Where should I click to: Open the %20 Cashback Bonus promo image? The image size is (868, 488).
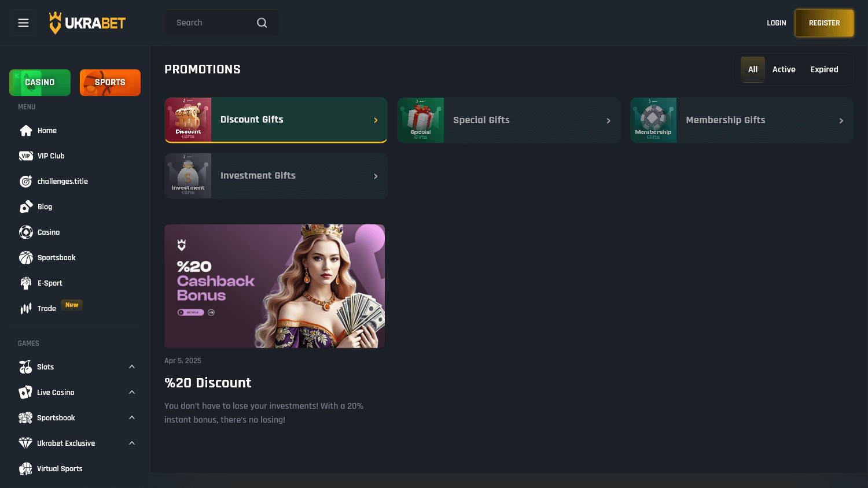click(274, 286)
